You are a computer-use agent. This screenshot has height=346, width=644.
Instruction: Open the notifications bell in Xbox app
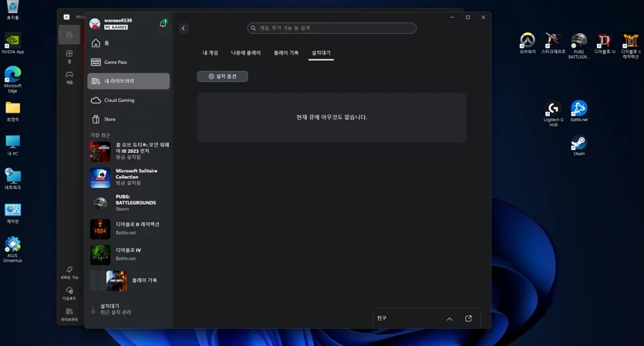163,23
